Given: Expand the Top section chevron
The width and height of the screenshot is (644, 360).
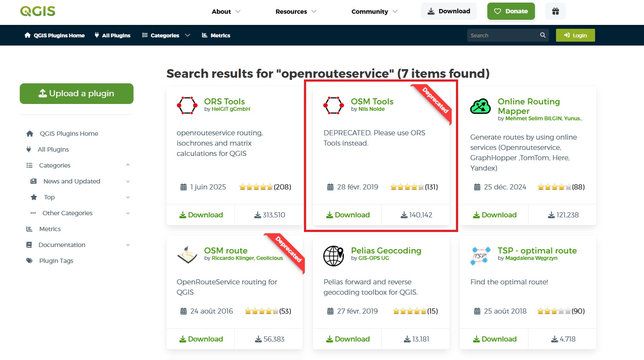Looking at the screenshot, I should 128,197.
